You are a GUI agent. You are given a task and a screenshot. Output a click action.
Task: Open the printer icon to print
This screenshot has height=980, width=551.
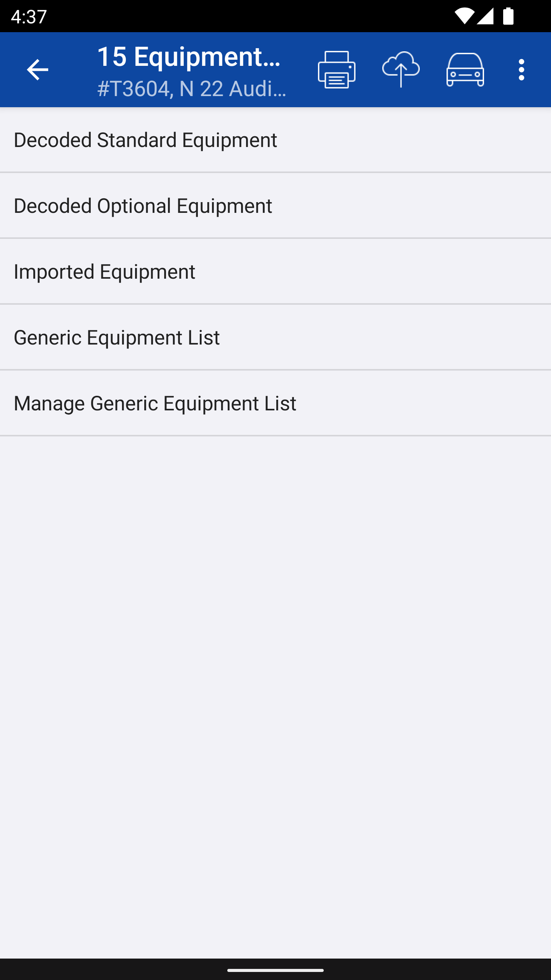[336, 70]
